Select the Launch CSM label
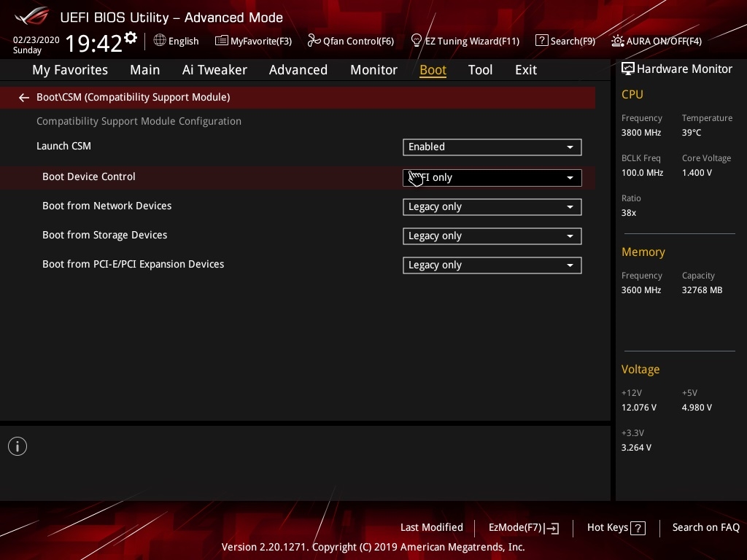The image size is (747, 560). [64, 146]
